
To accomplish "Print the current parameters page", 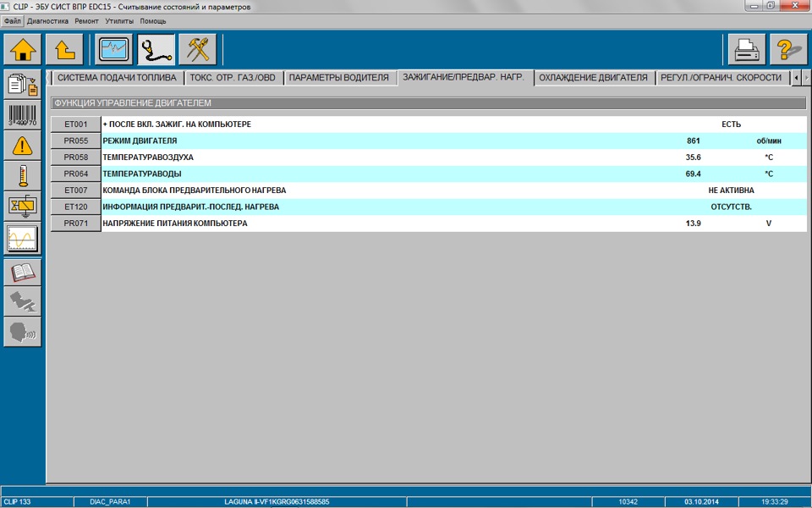I will [747, 50].
